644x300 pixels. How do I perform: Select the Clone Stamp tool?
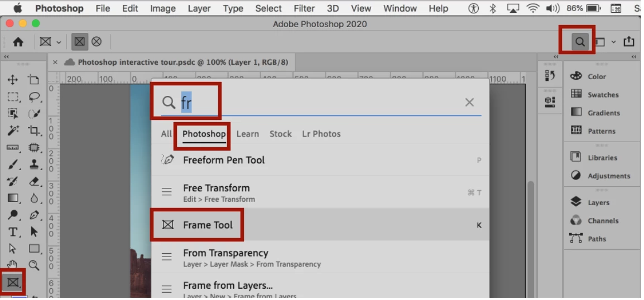[33, 164]
